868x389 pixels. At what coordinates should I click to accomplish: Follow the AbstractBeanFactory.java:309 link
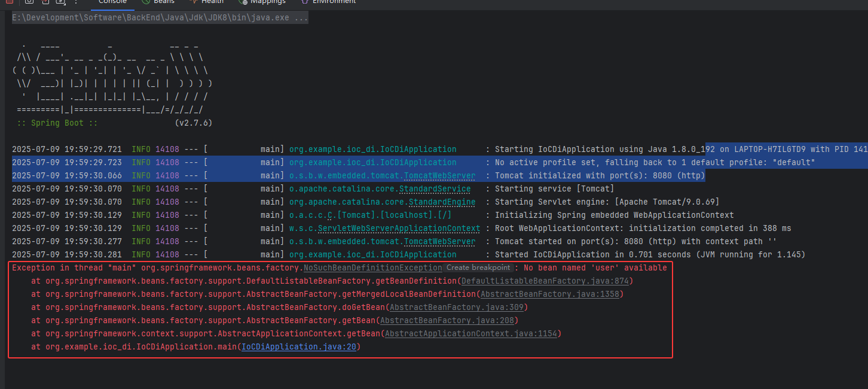pos(456,308)
